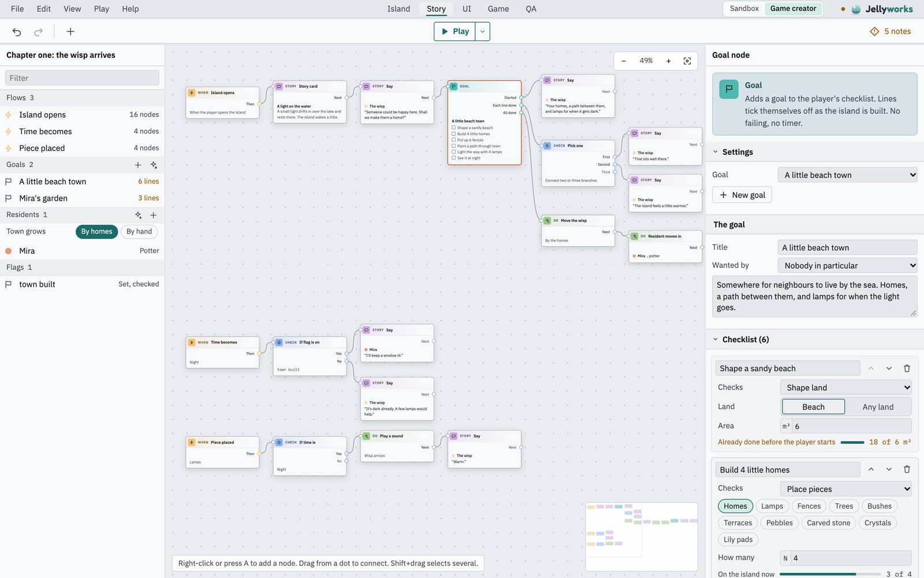
Task: Open the Play button dropdown arrow
Action: pos(483,31)
